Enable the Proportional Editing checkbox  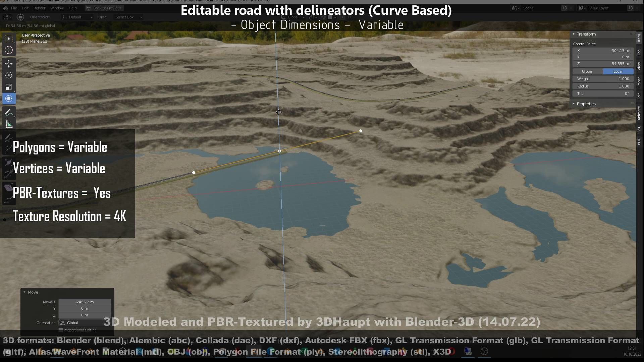point(61,330)
